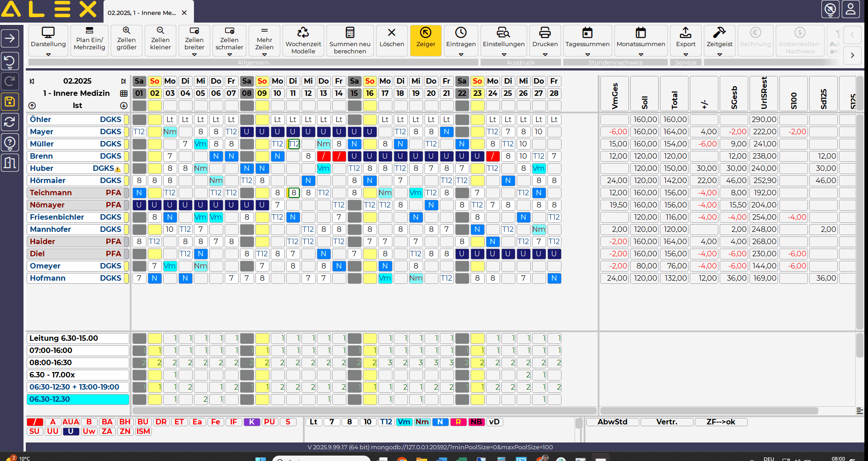Select the 02.2025 Innere Medizin tab

[142, 13]
